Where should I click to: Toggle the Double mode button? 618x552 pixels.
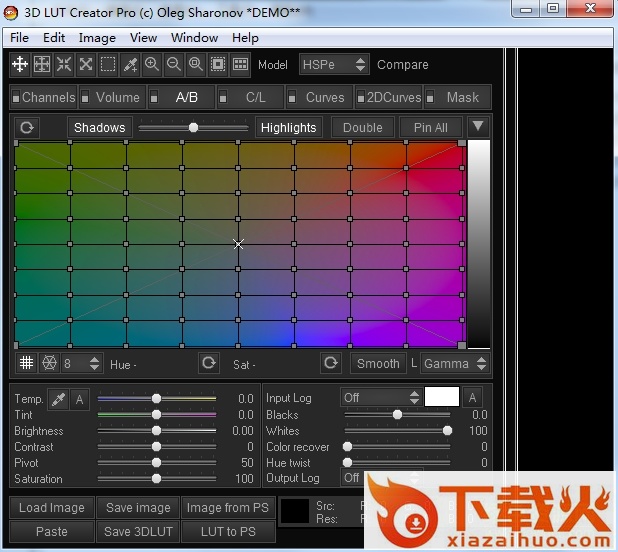(x=363, y=128)
